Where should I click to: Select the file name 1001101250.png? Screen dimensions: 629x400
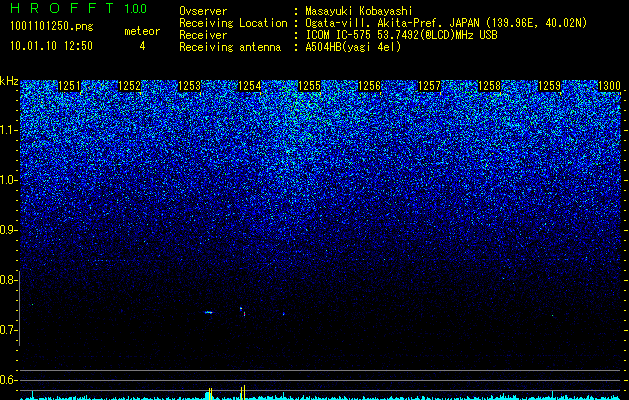click(52, 26)
